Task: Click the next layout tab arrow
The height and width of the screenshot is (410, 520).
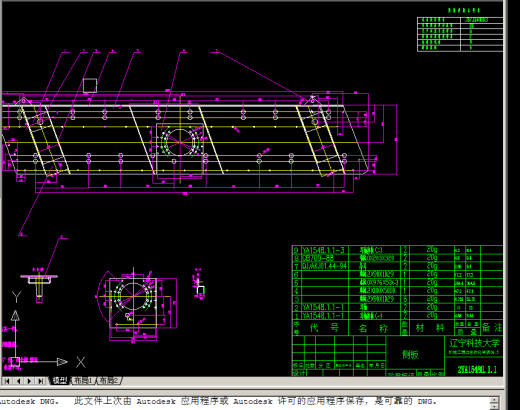Action: tap(30, 381)
